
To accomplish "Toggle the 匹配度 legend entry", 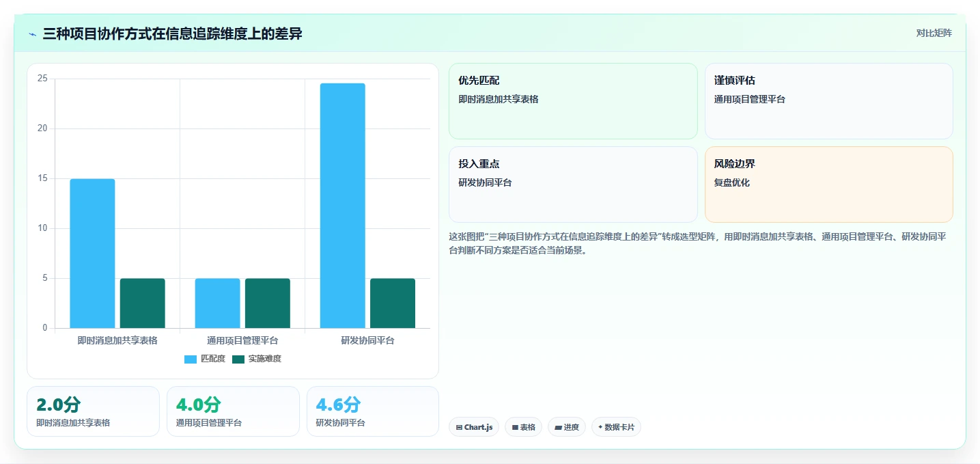I will (205, 359).
